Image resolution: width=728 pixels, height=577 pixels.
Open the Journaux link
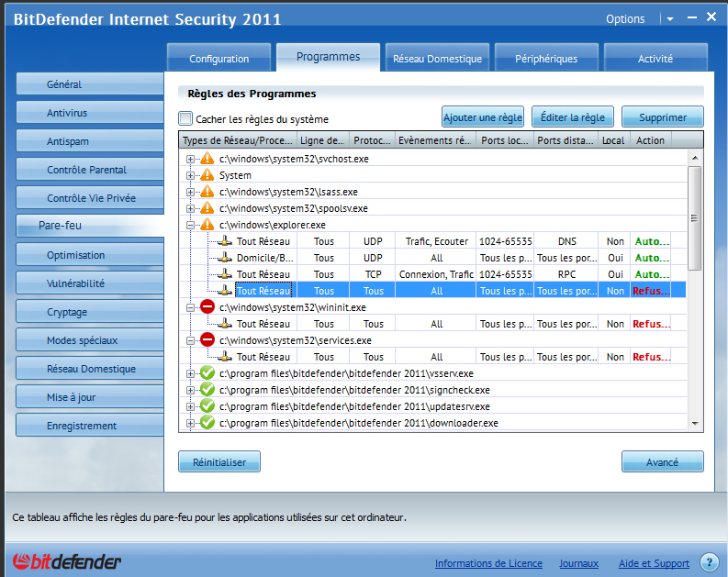tap(578, 563)
